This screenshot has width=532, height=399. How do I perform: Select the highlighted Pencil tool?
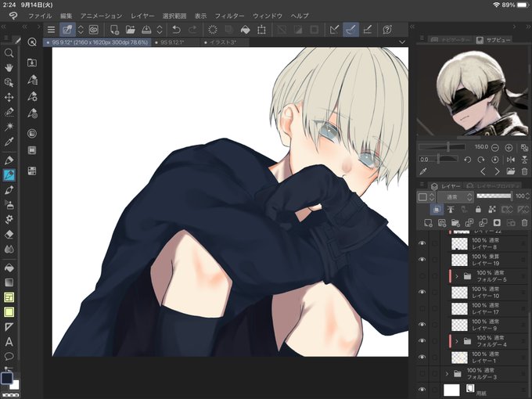9,175
